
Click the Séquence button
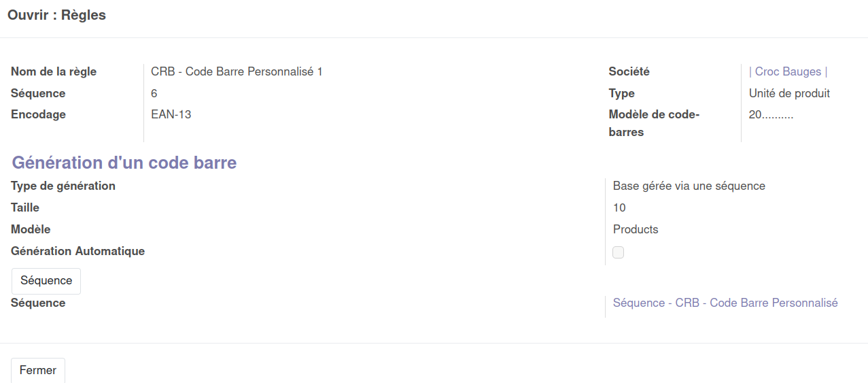46,280
